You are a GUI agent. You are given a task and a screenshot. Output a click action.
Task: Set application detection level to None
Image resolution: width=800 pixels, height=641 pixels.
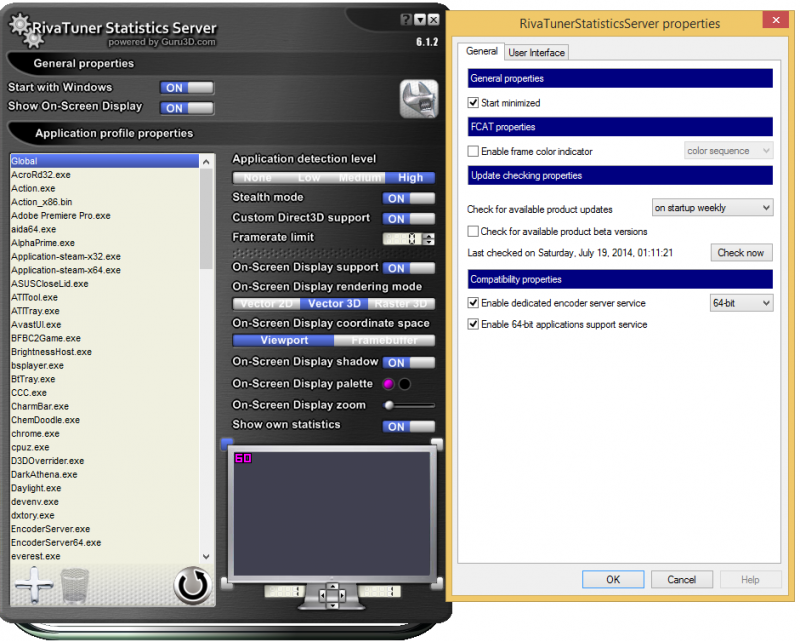coord(258,178)
